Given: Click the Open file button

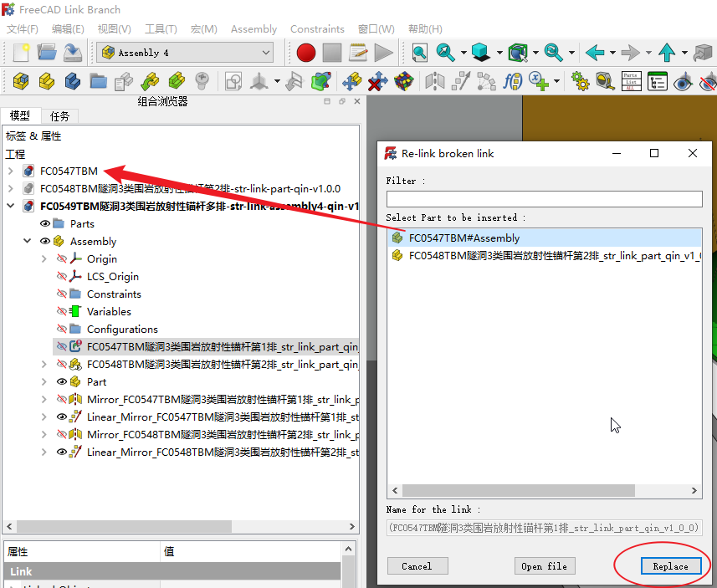Looking at the screenshot, I should coord(544,566).
